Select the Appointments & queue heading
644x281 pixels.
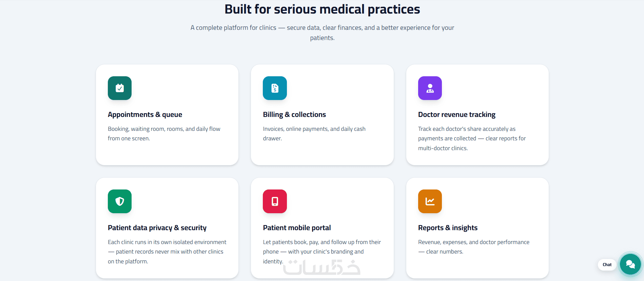point(145,115)
